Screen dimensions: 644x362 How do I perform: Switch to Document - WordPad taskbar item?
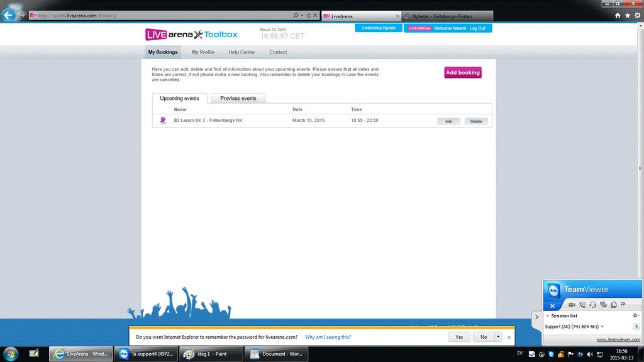point(277,354)
